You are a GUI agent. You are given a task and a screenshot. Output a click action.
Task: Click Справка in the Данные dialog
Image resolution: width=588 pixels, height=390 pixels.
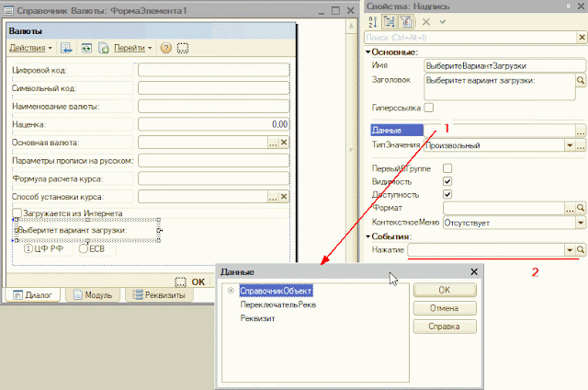tap(445, 327)
